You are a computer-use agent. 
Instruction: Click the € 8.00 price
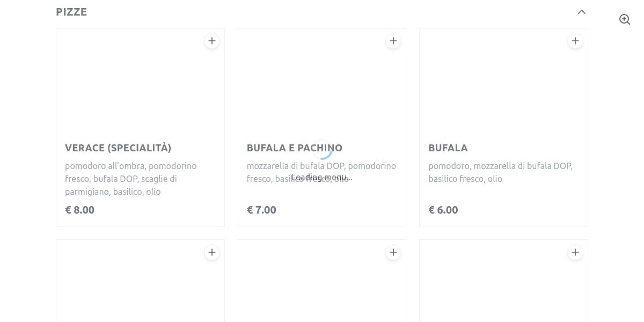click(x=79, y=210)
